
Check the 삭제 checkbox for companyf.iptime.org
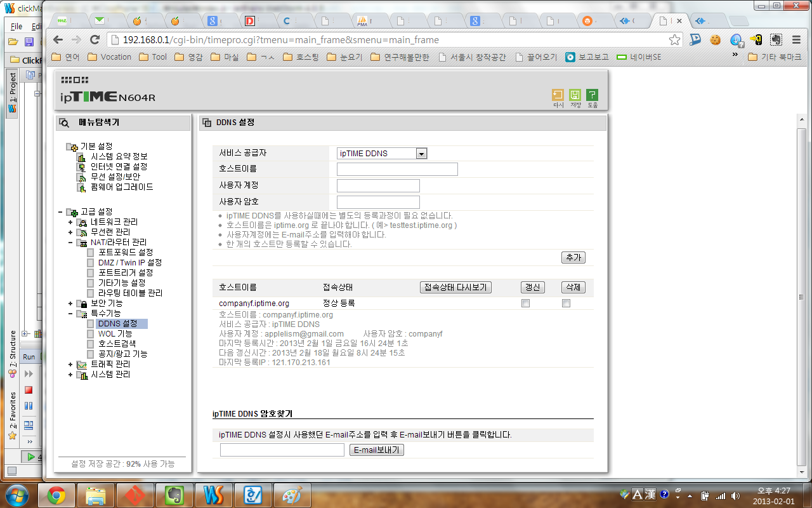pyautogui.click(x=566, y=304)
